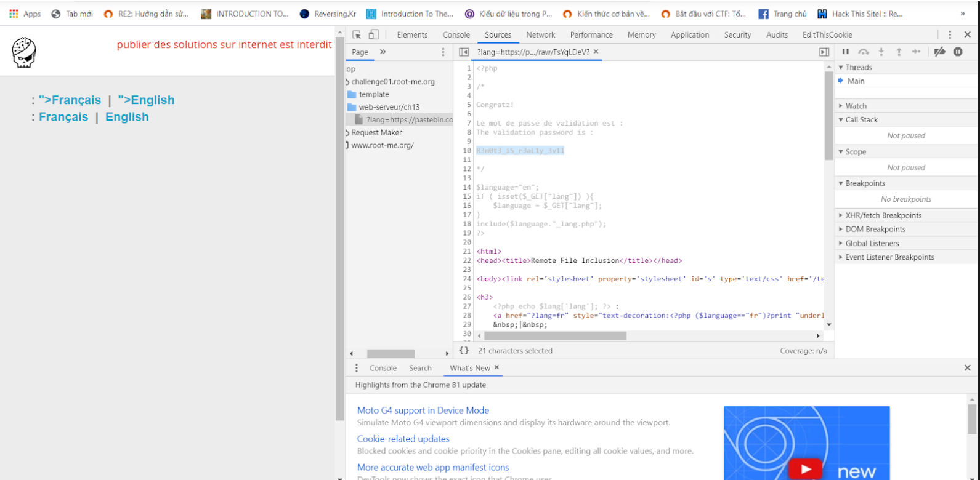
Task: Toggle the device toolbar icon
Action: [373, 35]
